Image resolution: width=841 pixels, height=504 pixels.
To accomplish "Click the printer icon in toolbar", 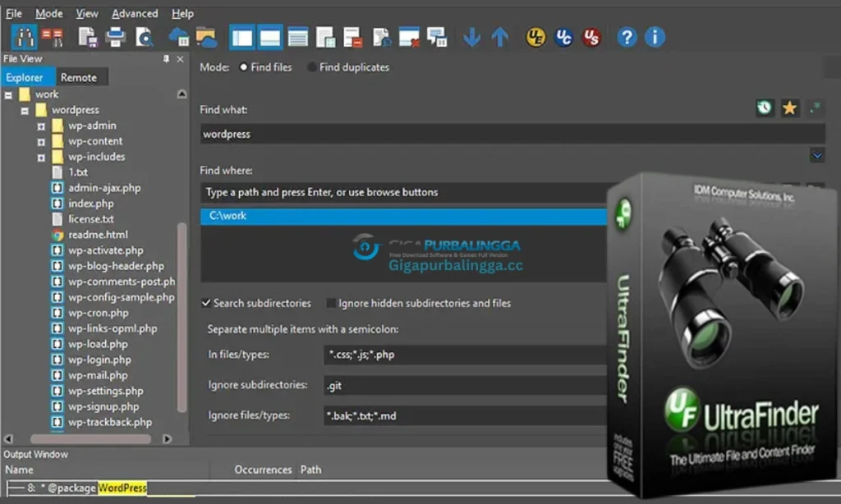I will click(115, 37).
